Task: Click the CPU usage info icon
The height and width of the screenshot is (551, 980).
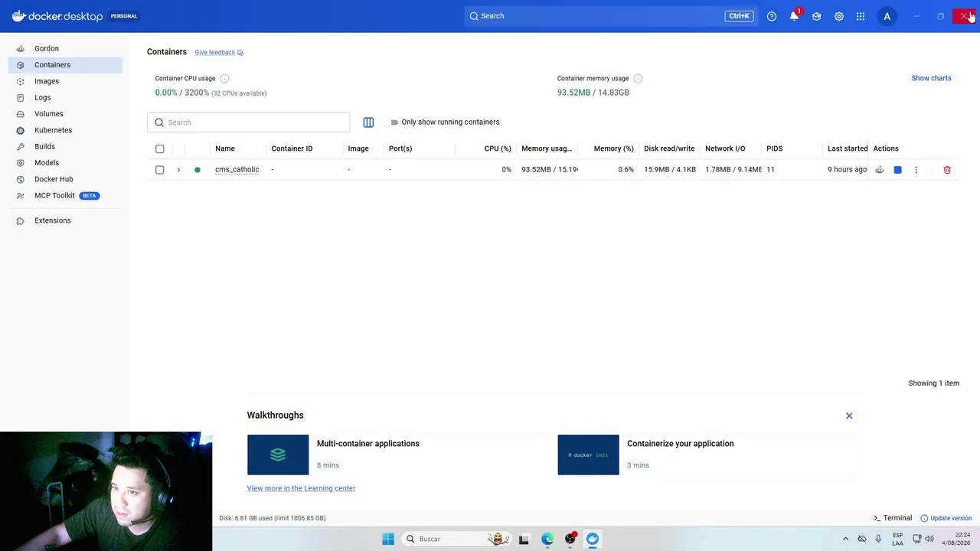Action: 224,79
